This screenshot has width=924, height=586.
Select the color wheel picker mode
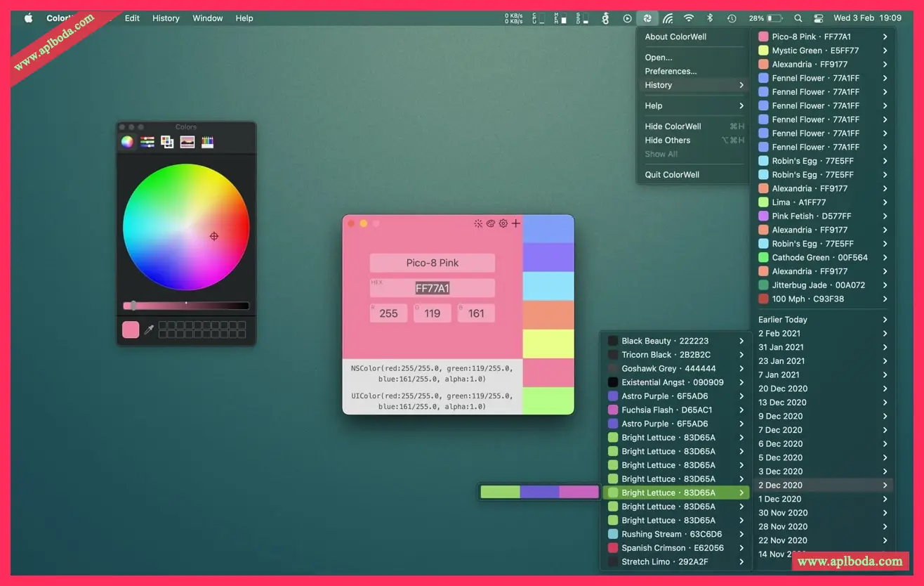coord(127,142)
